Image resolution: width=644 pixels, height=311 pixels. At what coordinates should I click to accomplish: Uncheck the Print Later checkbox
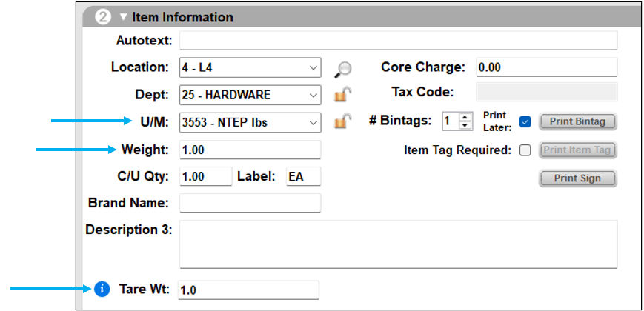(525, 121)
